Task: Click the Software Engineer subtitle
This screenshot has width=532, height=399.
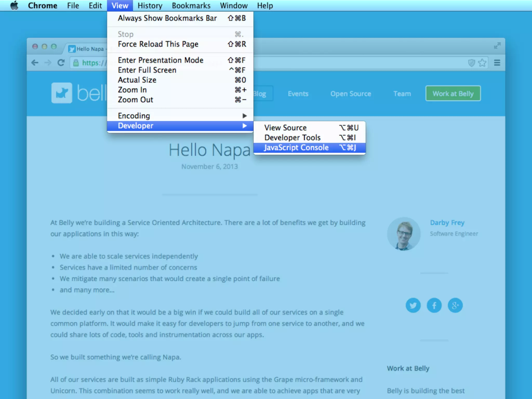Action: pyautogui.click(x=454, y=234)
